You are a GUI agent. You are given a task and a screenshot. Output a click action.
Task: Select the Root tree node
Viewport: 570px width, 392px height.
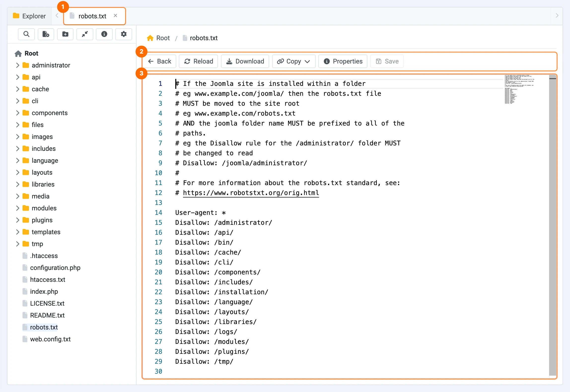(x=27, y=53)
